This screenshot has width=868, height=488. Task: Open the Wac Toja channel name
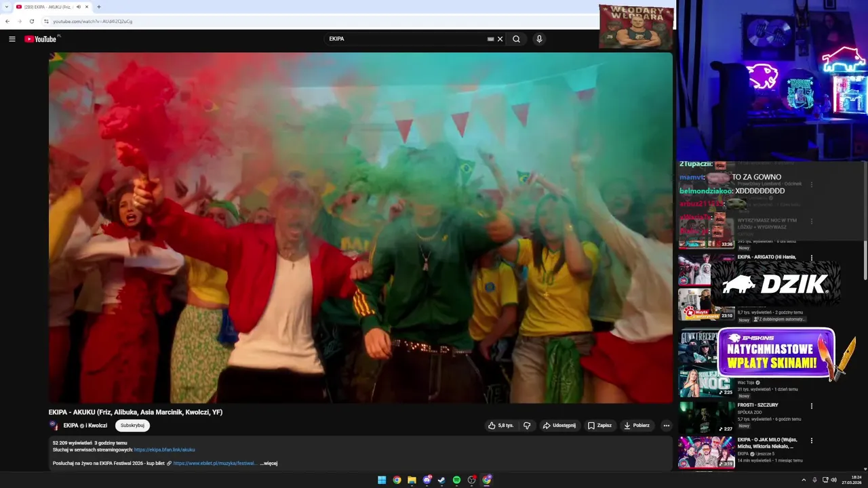[x=746, y=382]
